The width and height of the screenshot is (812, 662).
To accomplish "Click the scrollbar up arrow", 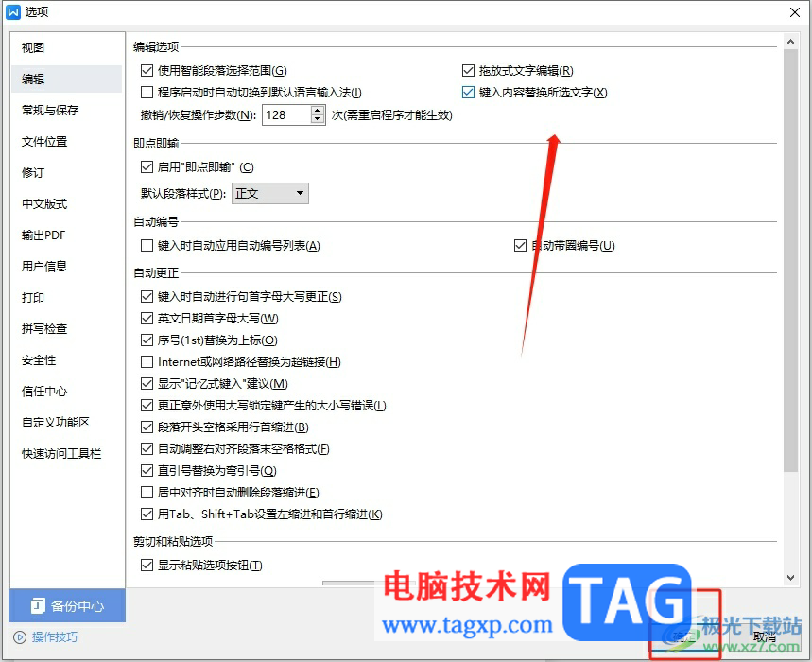I will 790,42.
